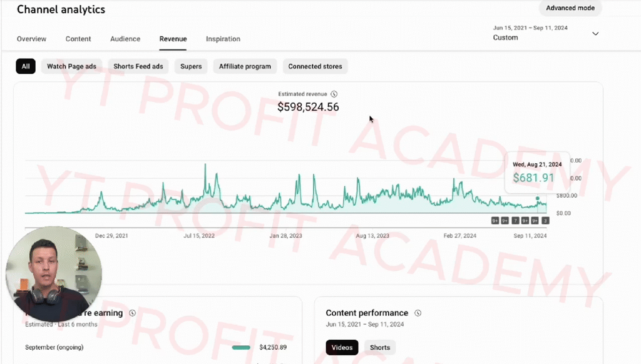Click the Estimated revenue info icon
Image resolution: width=641 pixels, height=364 pixels.
click(334, 94)
